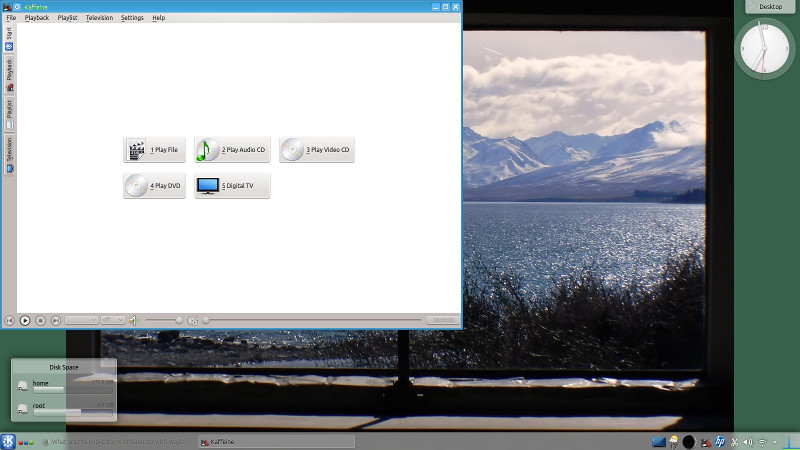The height and width of the screenshot is (450, 800).
Task: Open the Television menu
Action: coord(99,18)
